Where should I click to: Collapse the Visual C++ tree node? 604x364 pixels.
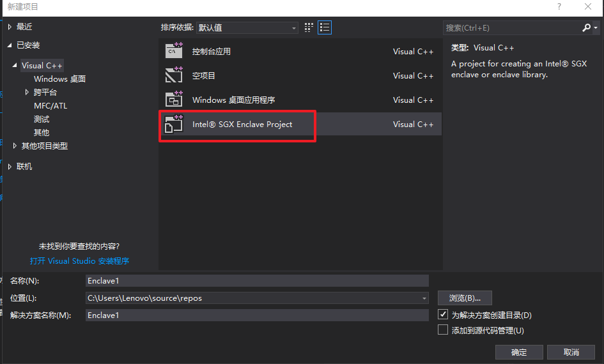(x=15, y=65)
